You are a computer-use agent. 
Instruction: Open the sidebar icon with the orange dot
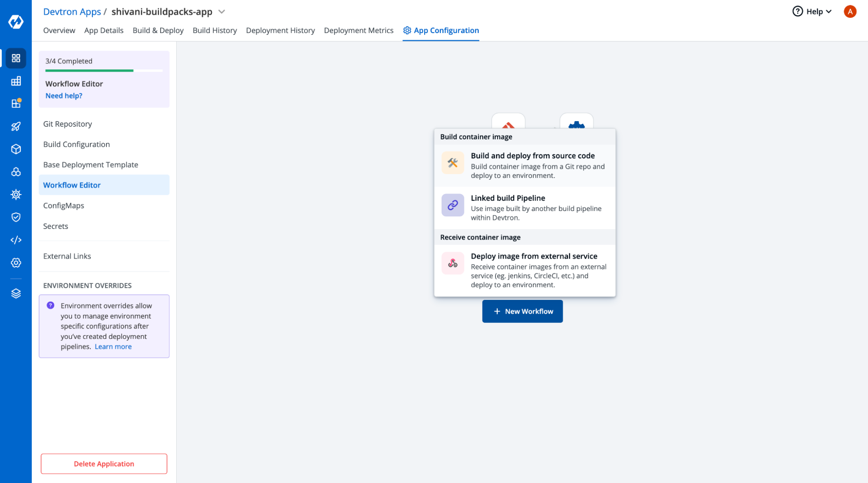[16, 104]
